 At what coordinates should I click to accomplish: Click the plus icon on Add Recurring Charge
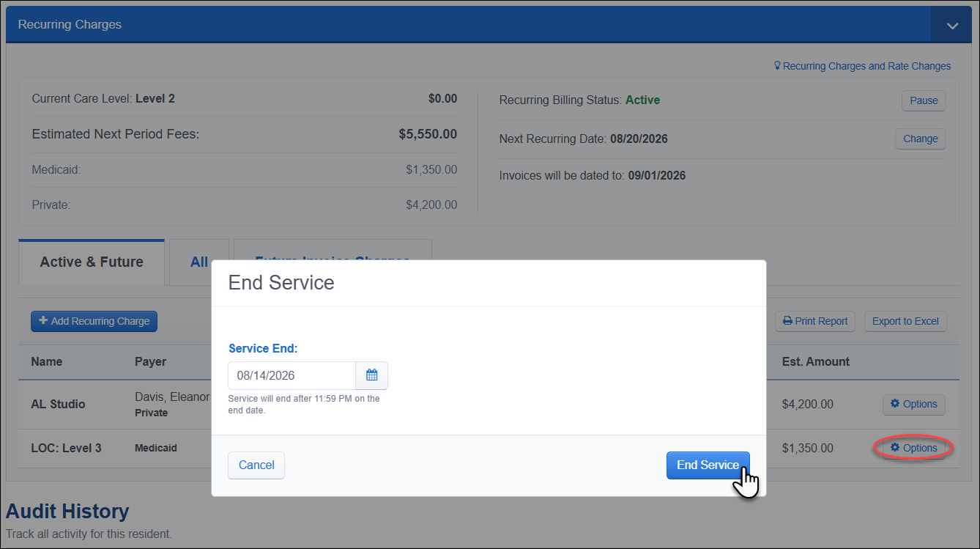(x=43, y=321)
